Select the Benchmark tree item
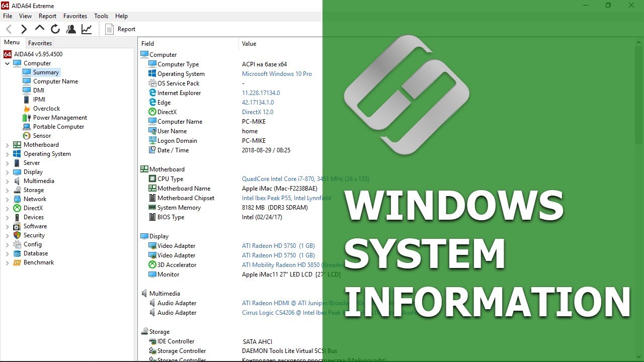 tap(39, 262)
